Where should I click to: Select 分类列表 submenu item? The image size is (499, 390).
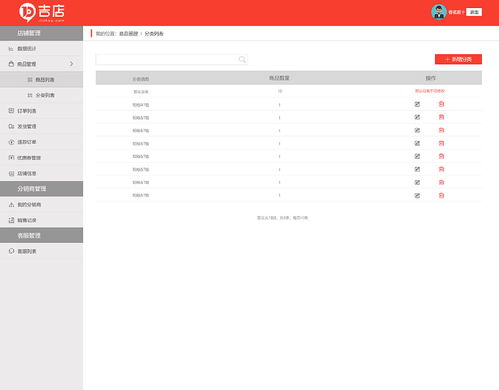(x=41, y=95)
